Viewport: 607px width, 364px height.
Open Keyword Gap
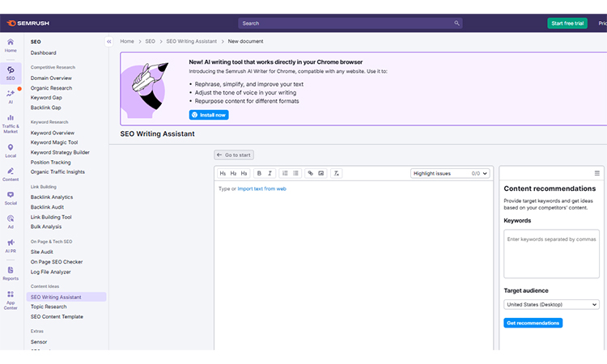click(x=46, y=98)
